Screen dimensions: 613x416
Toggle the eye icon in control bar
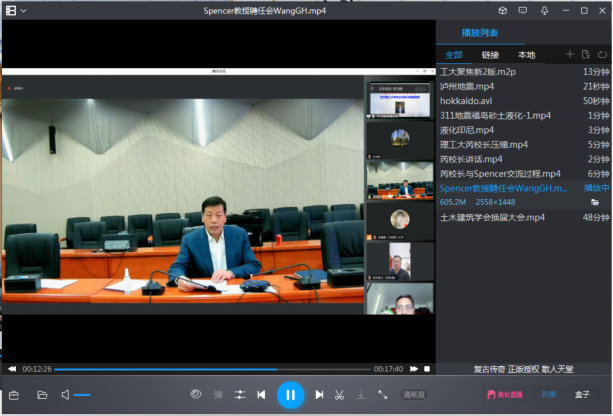point(196,395)
